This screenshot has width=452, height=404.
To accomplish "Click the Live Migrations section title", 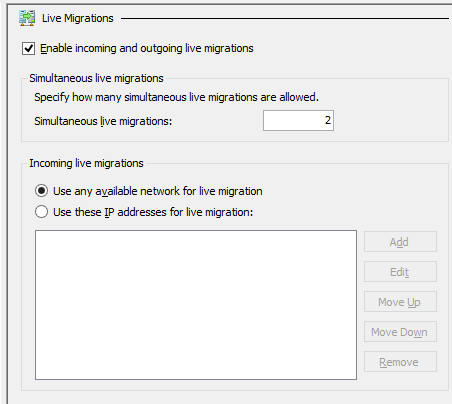I will coord(78,18).
